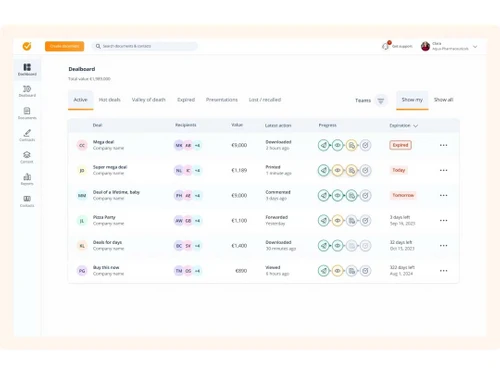Image resolution: width=500 pixels, height=375 pixels.
Task: Click the sent icon for Deals for days
Action: [323, 246]
